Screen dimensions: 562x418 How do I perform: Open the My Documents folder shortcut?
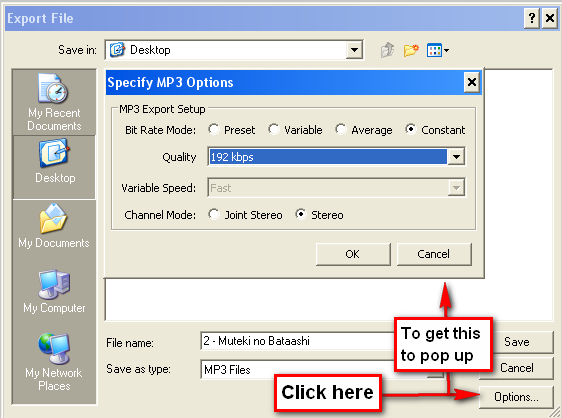click(54, 226)
